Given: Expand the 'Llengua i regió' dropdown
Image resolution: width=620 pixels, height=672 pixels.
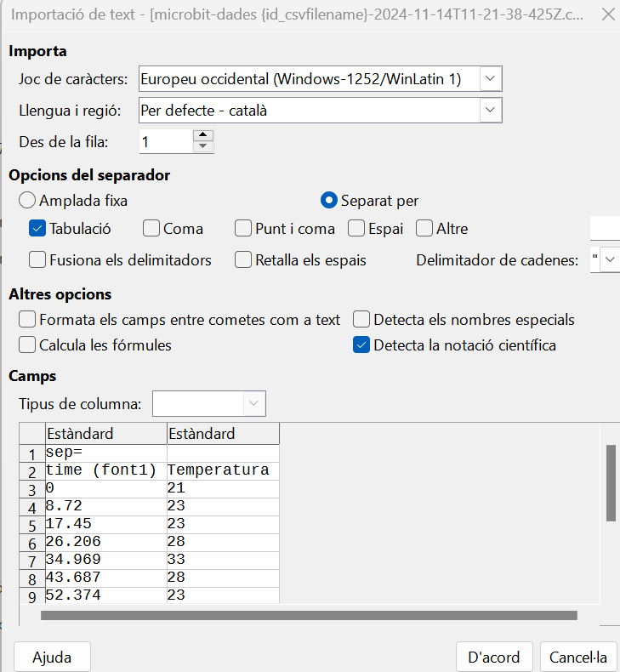Looking at the screenshot, I should [491, 111].
